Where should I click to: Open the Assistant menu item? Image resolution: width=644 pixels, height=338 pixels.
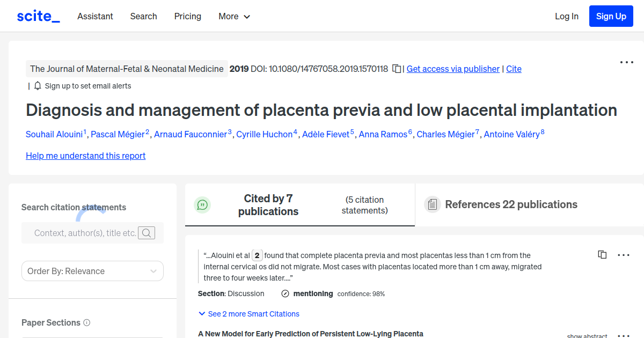95,16
